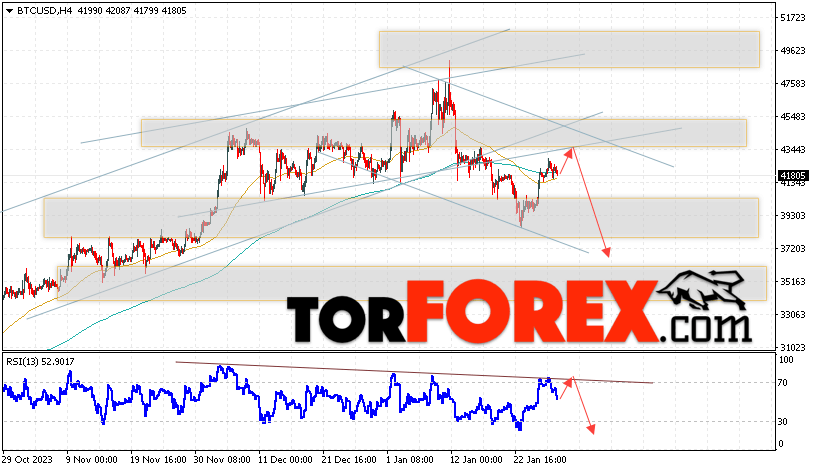Viewport: 816px width, 471px height.
Task: Select the 37203 price axis label
Action: pyautogui.click(x=793, y=249)
